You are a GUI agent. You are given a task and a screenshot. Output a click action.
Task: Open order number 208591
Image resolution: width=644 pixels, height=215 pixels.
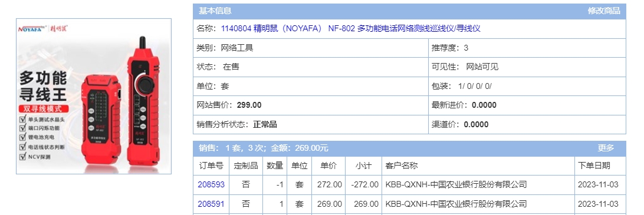[x=211, y=204]
